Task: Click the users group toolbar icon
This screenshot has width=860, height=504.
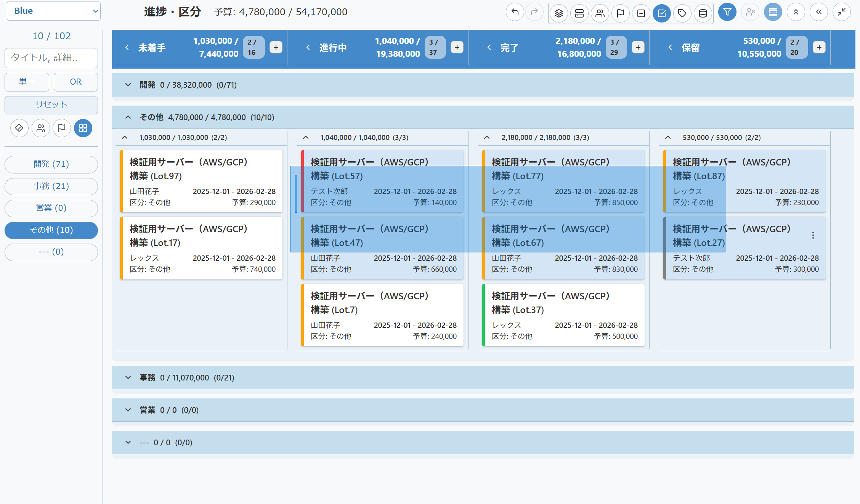Action: (600, 13)
